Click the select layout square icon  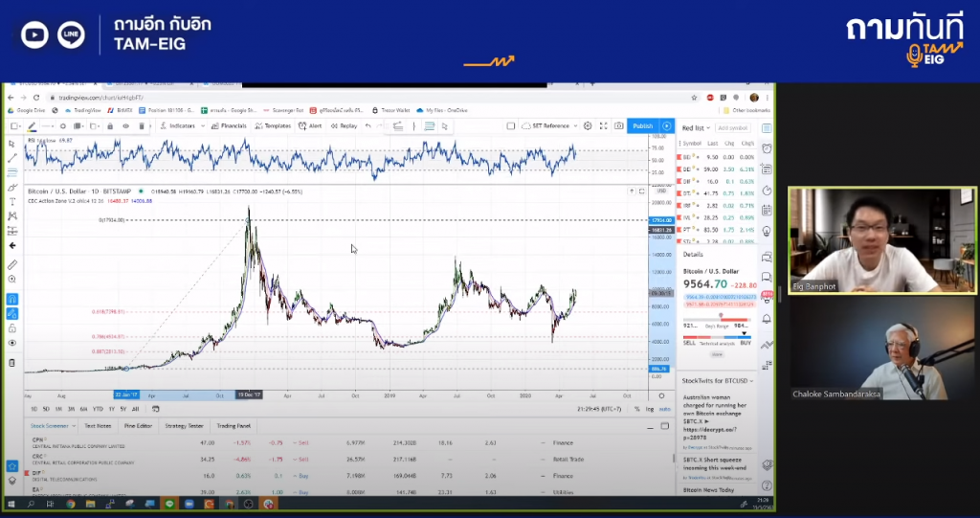click(511, 125)
